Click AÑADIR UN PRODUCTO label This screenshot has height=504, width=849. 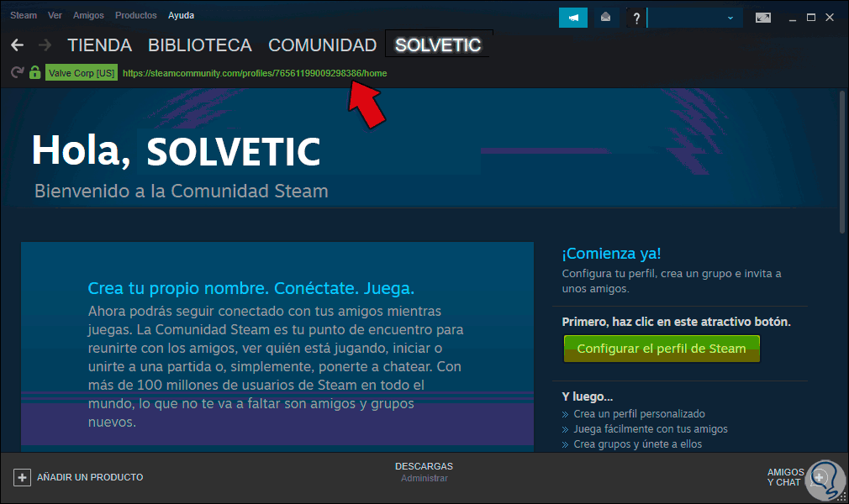tap(90, 477)
